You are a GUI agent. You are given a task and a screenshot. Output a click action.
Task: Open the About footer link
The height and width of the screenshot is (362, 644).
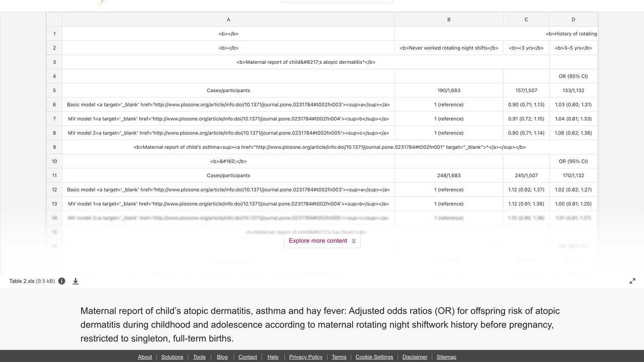point(145,357)
